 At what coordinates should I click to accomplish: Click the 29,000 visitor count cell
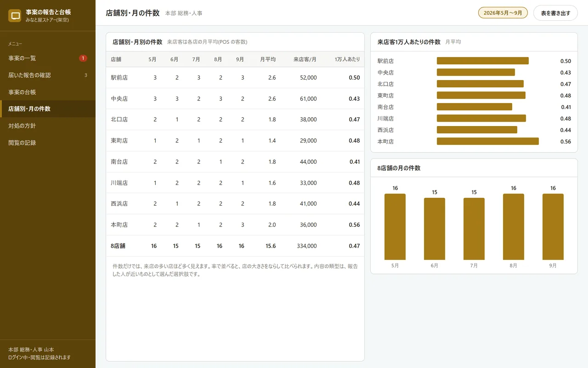308,141
